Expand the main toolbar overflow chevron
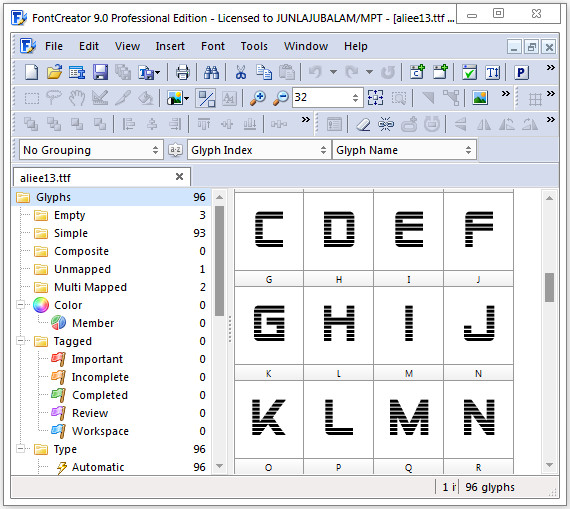 [x=551, y=68]
